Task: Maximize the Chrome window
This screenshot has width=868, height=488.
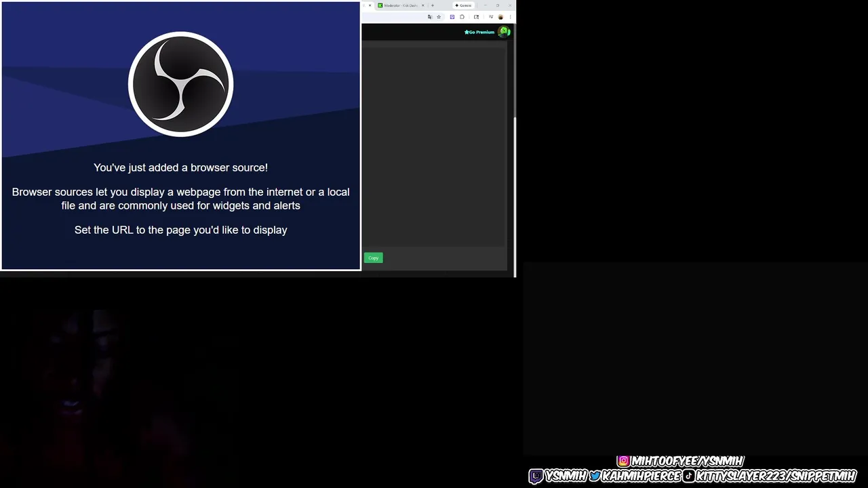Action: pos(498,5)
